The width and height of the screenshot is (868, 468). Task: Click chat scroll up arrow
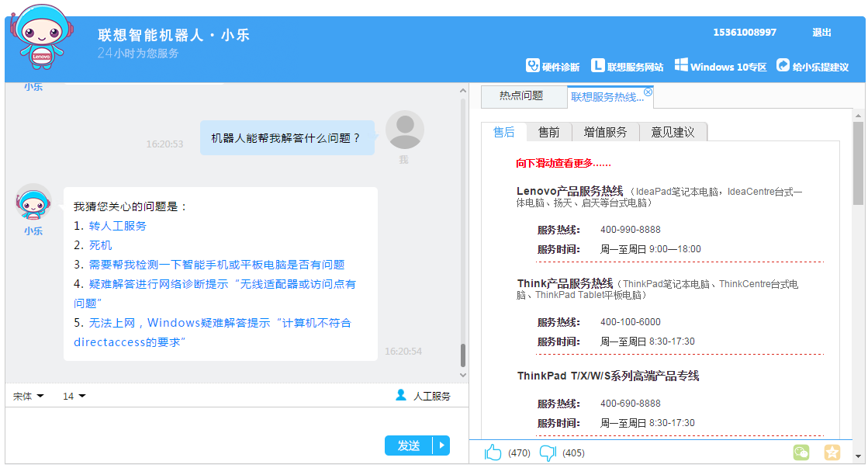click(463, 90)
